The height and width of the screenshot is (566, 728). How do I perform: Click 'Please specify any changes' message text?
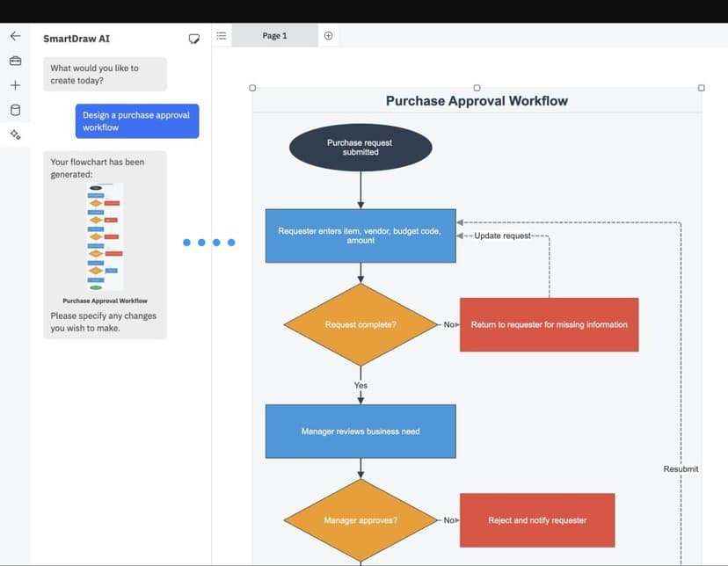[x=104, y=322]
